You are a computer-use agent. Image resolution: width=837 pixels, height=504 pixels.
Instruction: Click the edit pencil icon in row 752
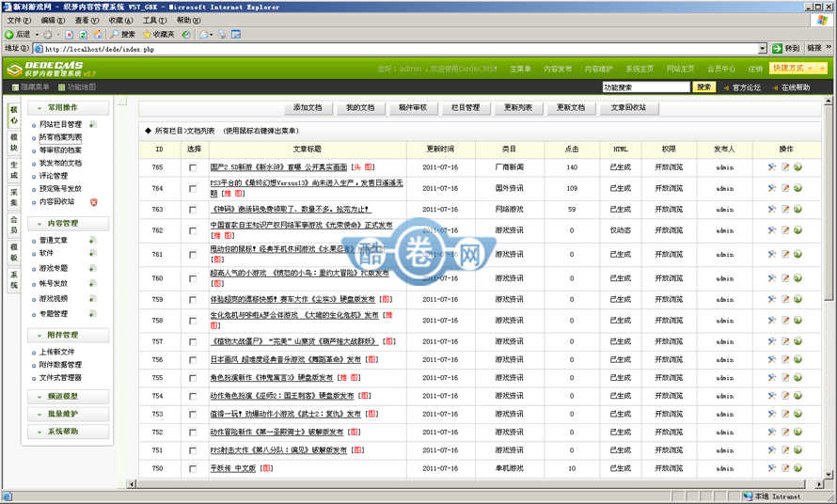[784, 432]
